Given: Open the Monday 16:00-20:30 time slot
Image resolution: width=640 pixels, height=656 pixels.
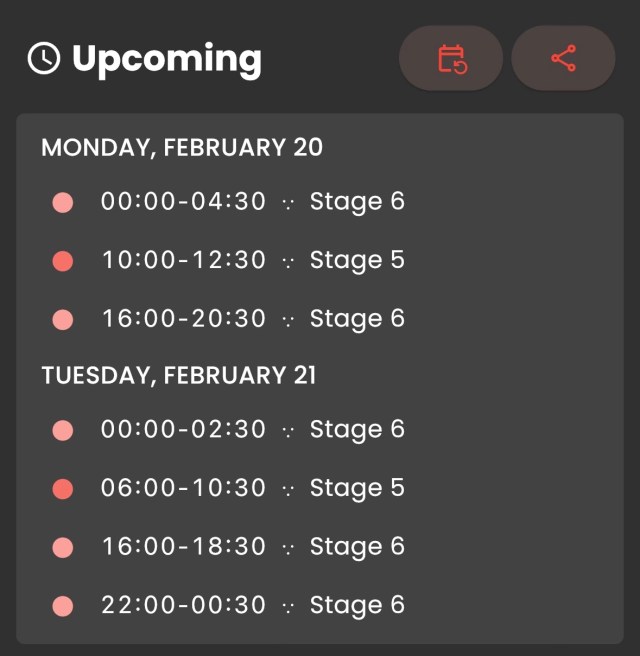Looking at the screenshot, I should coord(184,319).
